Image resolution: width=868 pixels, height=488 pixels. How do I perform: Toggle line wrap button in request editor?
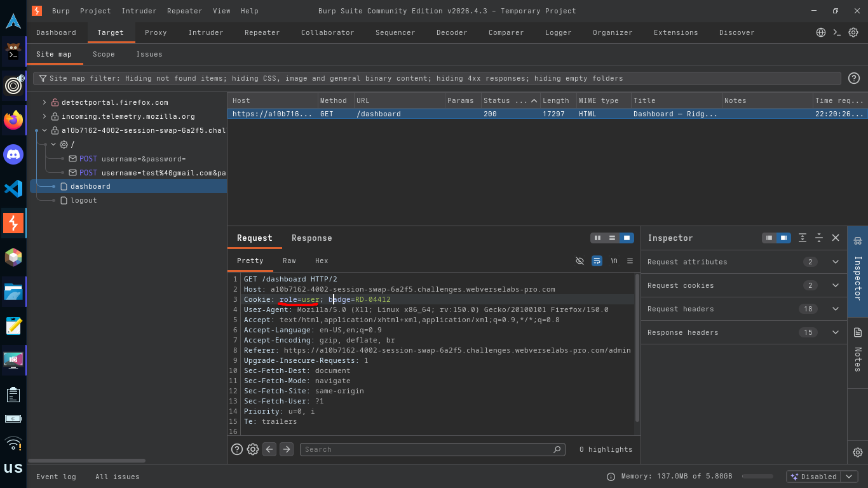point(597,261)
